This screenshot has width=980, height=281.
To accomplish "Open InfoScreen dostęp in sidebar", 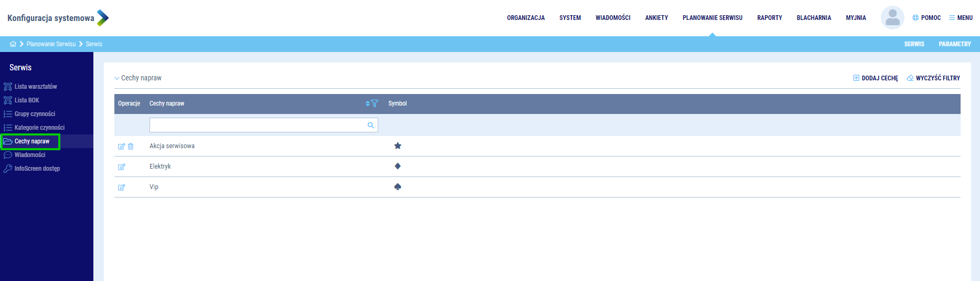I will 37,169.
